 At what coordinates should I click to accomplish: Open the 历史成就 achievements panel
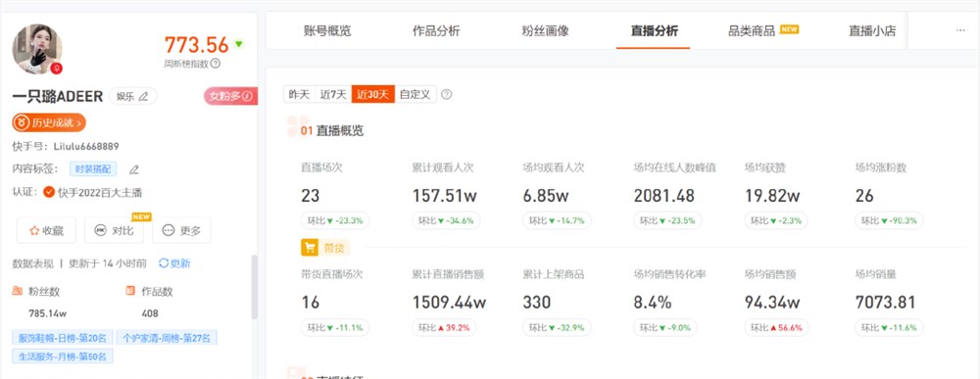coord(49,123)
